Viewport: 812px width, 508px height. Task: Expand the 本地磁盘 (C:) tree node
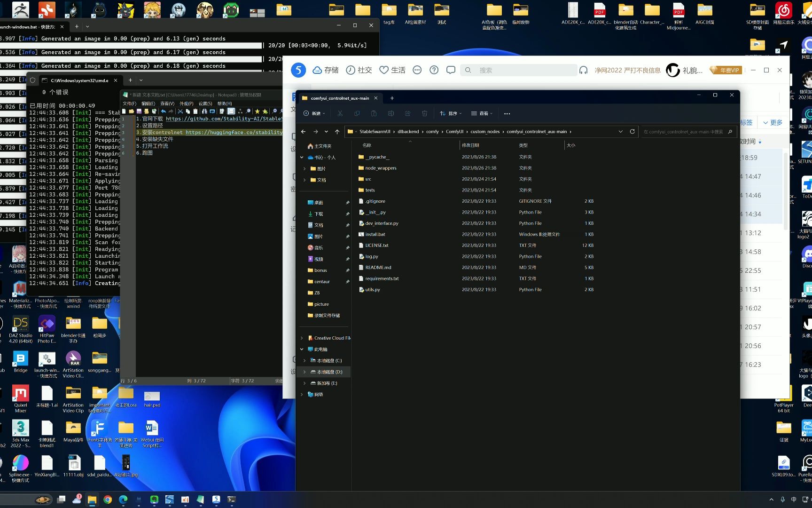pos(304,361)
